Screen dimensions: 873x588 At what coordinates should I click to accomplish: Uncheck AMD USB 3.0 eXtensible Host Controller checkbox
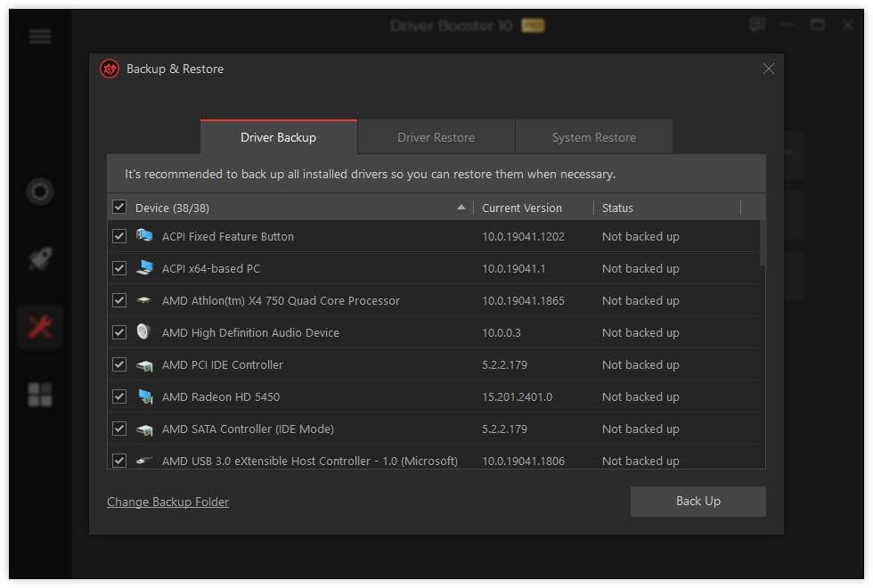tap(119, 461)
